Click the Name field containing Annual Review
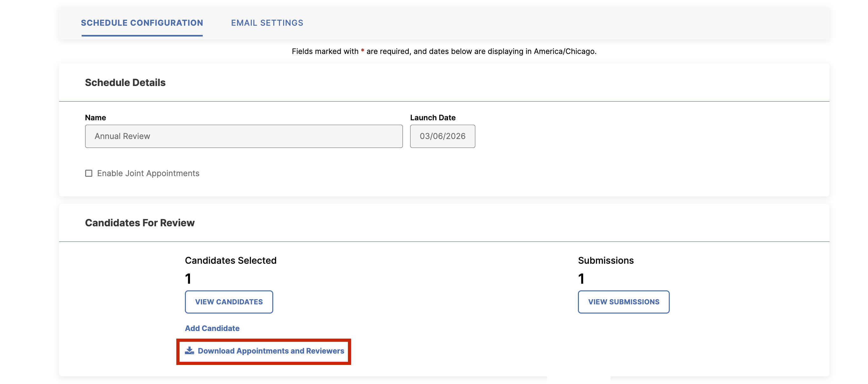 [x=244, y=136]
